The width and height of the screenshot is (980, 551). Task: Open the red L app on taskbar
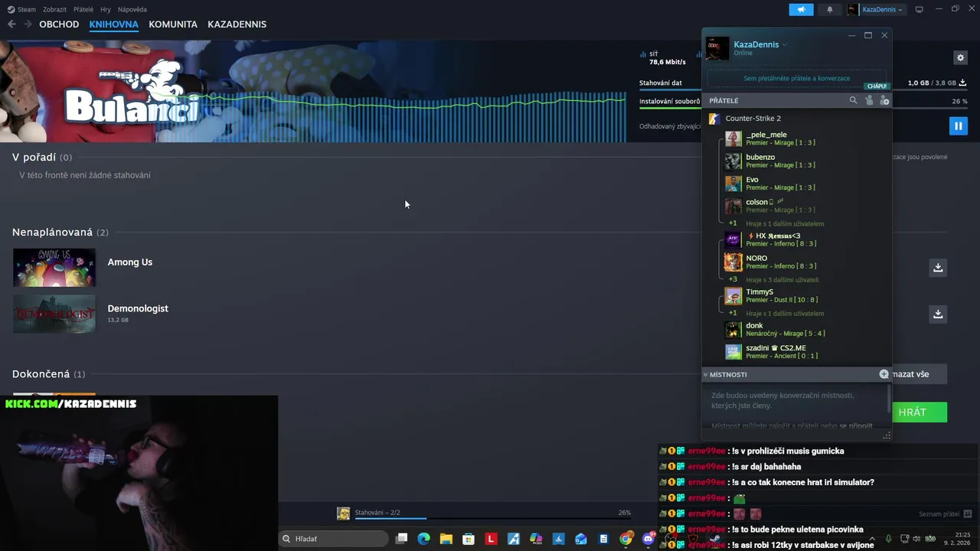491,539
